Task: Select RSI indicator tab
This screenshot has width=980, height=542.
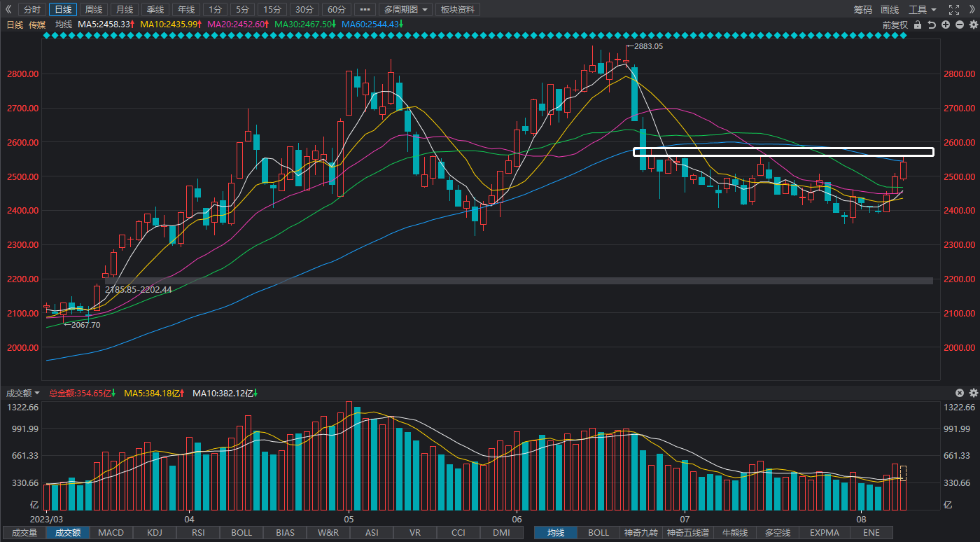Action: coord(198,533)
